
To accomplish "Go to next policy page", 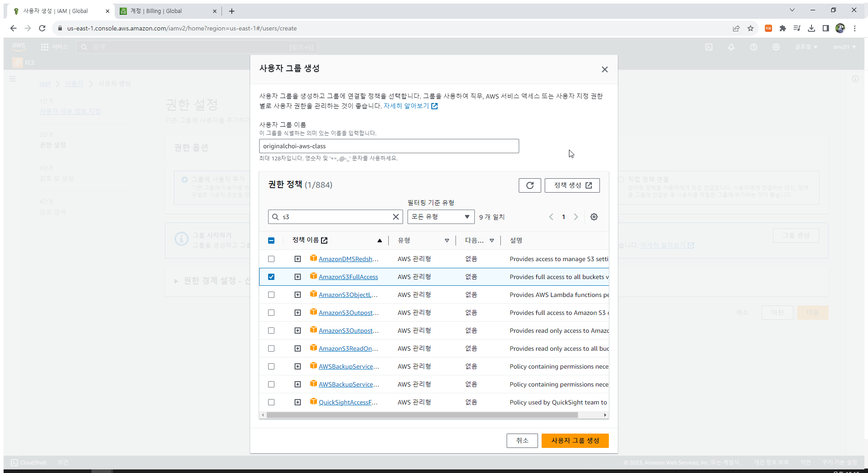I will [576, 217].
